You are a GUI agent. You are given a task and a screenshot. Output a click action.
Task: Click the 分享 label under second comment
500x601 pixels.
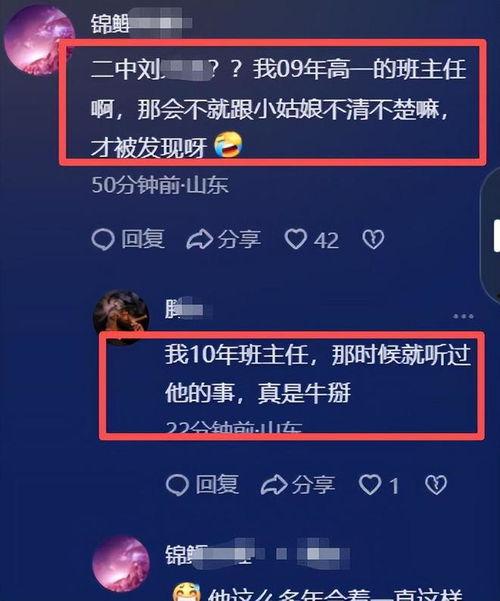(x=314, y=485)
